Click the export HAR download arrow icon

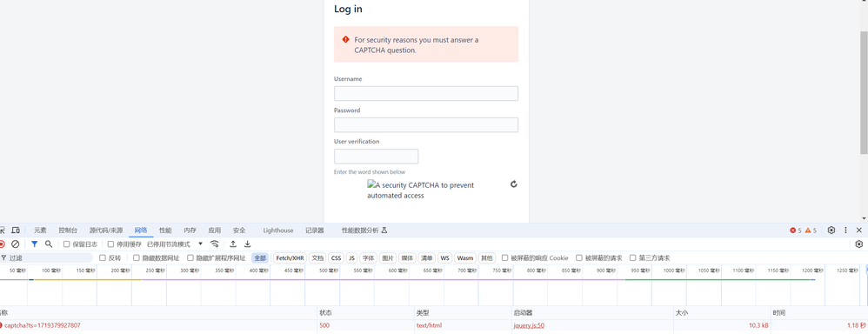(248, 244)
